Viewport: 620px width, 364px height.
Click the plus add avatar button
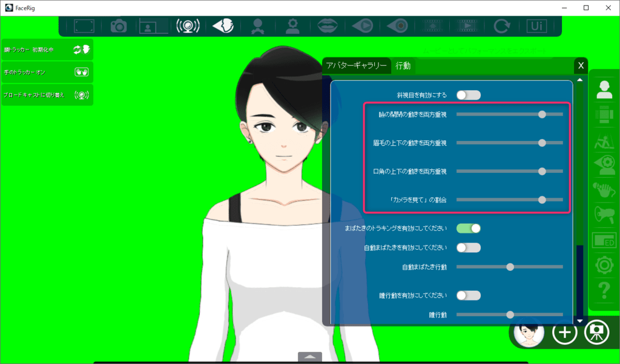564,333
